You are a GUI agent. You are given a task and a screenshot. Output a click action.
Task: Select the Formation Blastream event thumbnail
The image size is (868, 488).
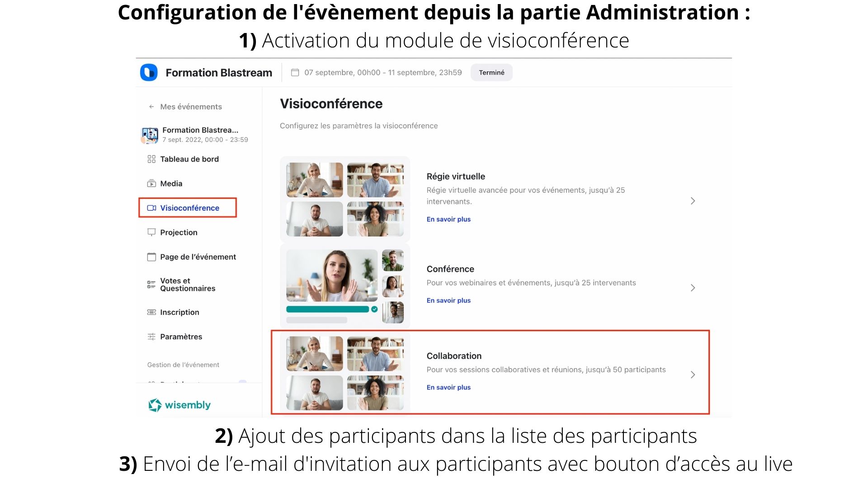click(x=150, y=135)
